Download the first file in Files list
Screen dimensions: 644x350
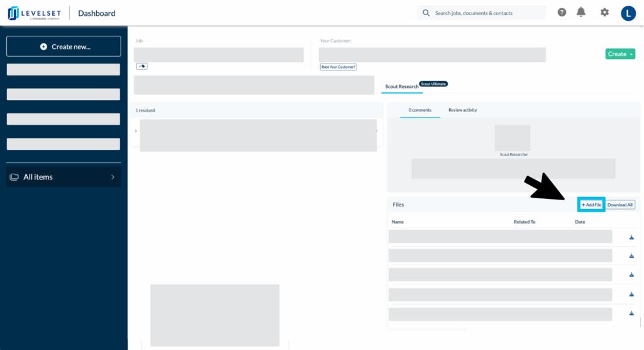point(631,237)
